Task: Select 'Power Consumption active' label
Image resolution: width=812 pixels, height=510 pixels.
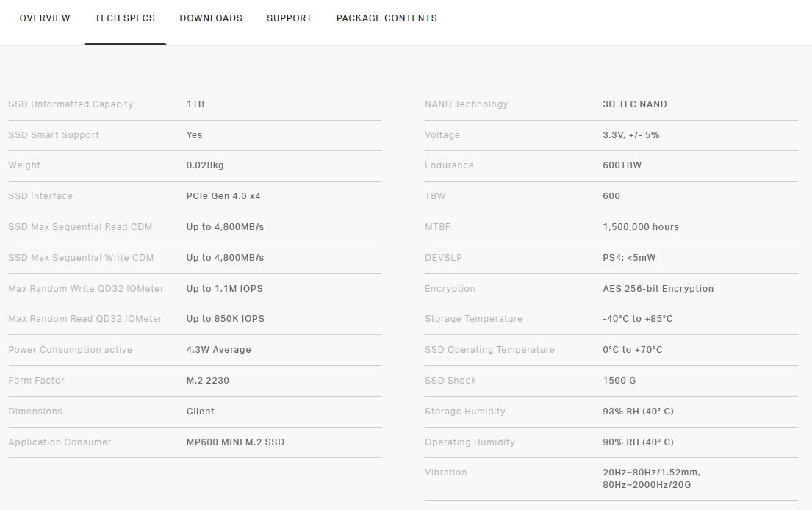Action: 70,350
